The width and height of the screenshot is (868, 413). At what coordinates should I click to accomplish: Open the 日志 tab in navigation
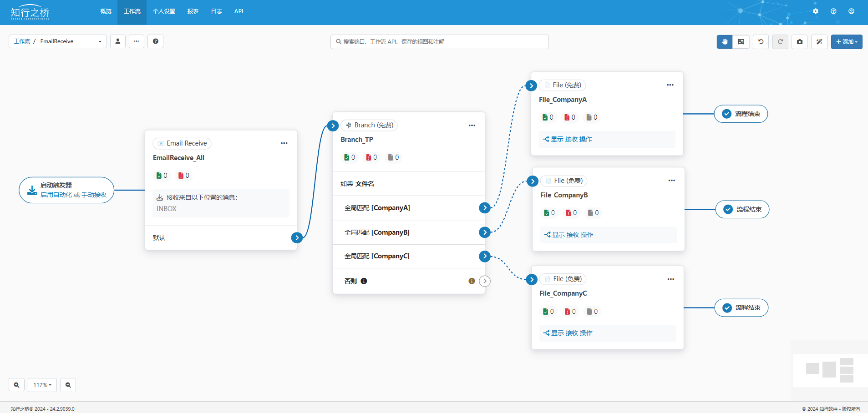coord(217,11)
